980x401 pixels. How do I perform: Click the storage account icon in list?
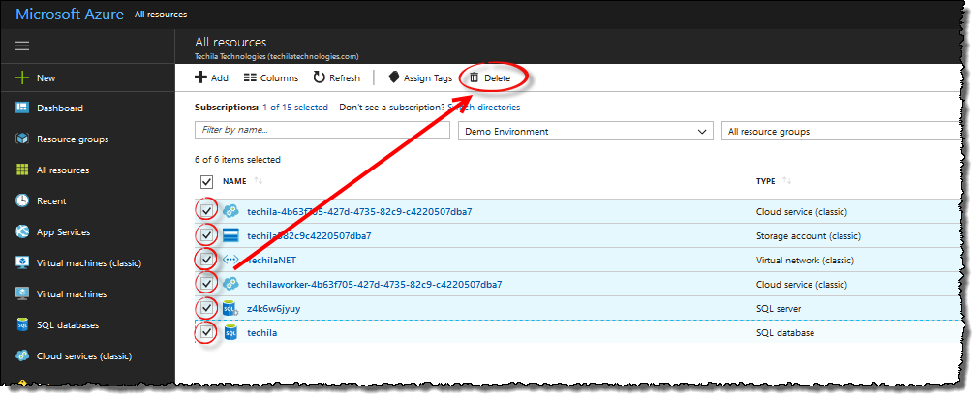pos(230,235)
